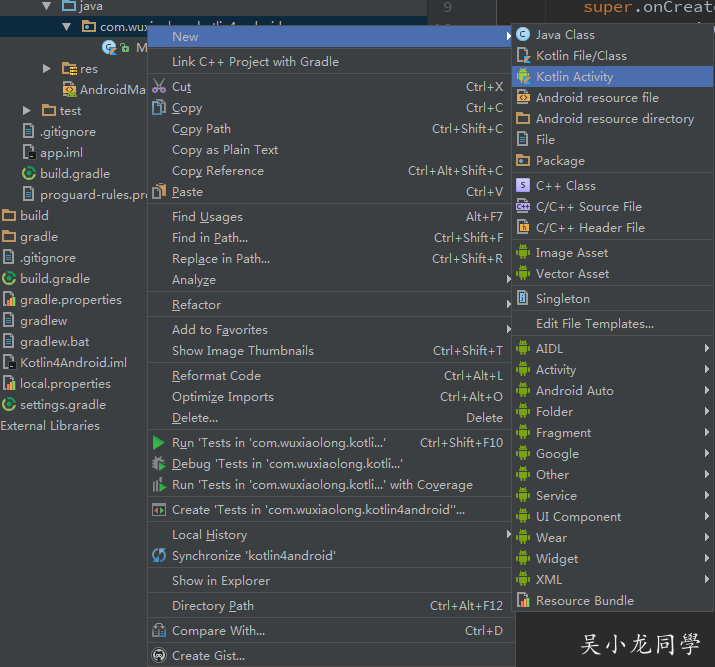Viewport: 715px width, 667px height.
Task: Expand the AIDL submenu
Action: tap(612, 348)
